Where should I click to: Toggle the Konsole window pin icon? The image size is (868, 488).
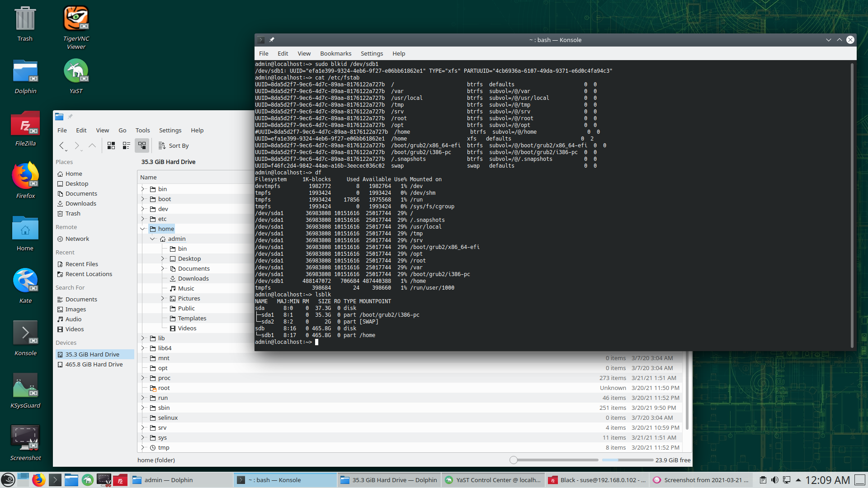pyautogui.click(x=272, y=40)
